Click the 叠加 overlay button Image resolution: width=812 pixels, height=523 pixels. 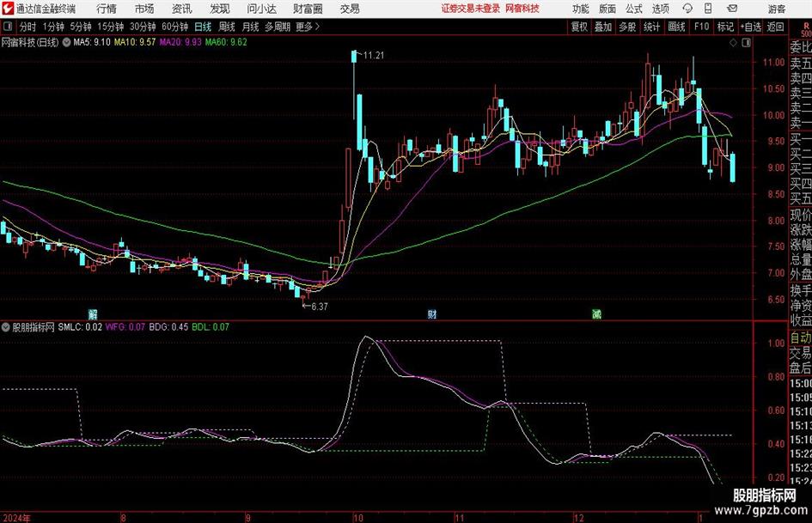click(603, 27)
